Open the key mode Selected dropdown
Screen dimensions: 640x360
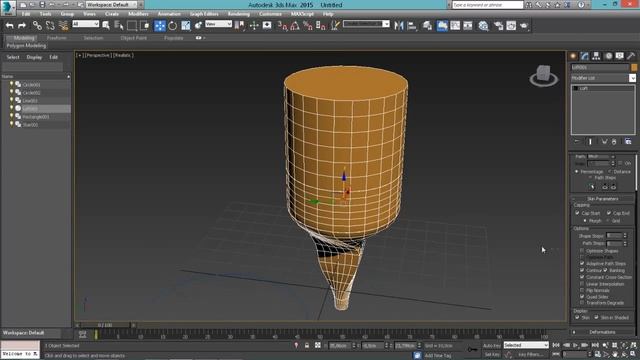pyautogui.click(x=526, y=345)
